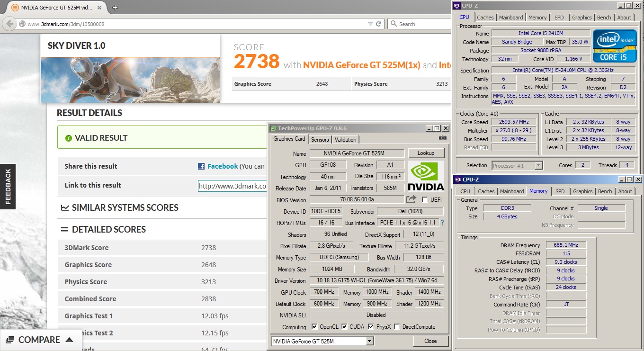Click the valid result green info icon
The width and height of the screenshot is (644, 351).
tap(69, 138)
